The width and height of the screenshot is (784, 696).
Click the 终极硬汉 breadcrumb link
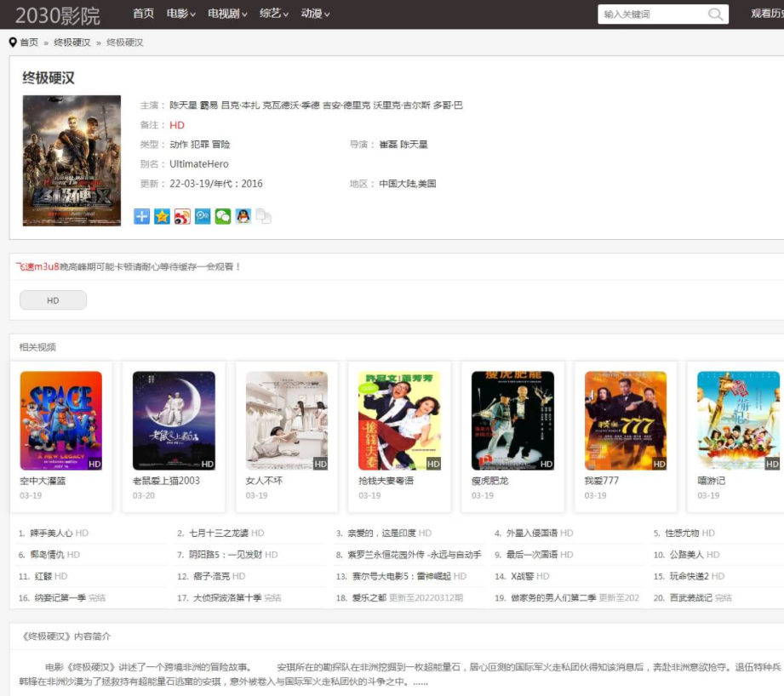tap(72, 43)
